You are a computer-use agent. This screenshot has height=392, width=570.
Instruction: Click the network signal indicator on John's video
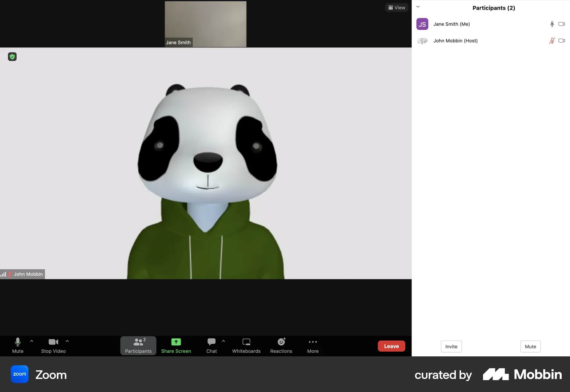point(4,274)
